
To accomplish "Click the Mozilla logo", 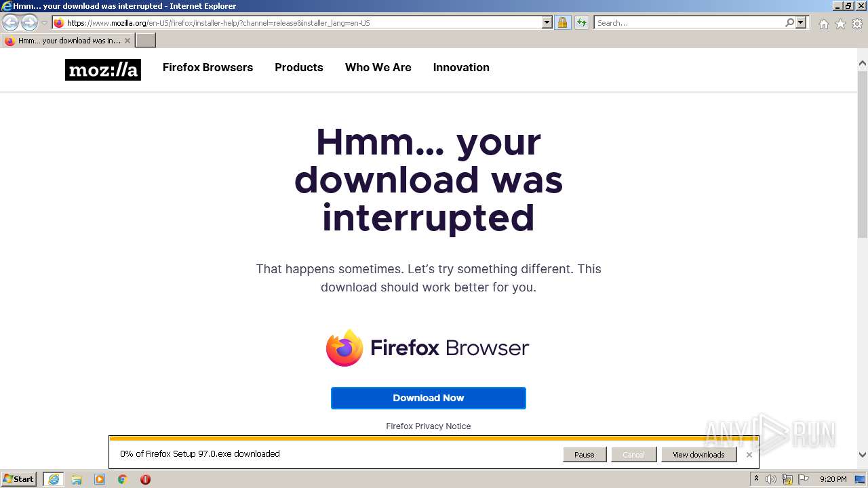I will click(x=103, y=69).
